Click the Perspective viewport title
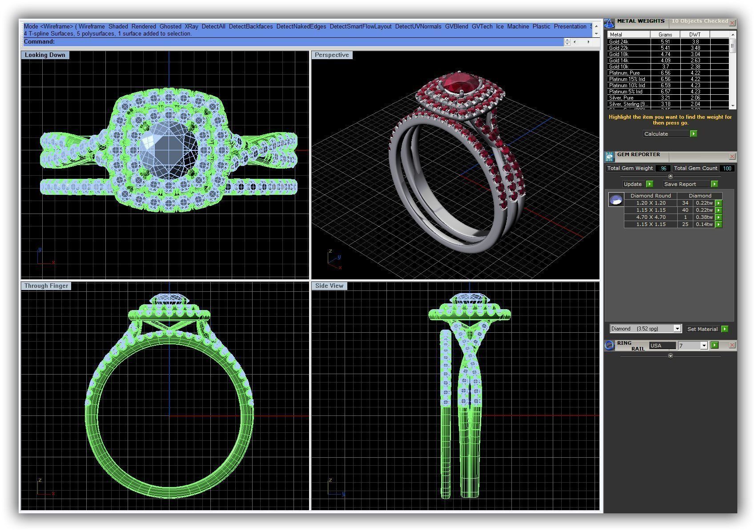The width and height of the screenshot is (756, 532). click(332, 55)
